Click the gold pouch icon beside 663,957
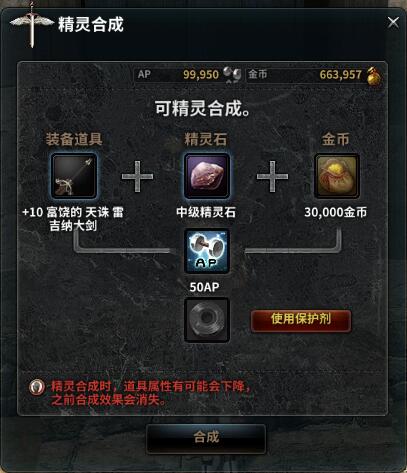The width and height of the screenshot is (407, 473). [374, 76]
